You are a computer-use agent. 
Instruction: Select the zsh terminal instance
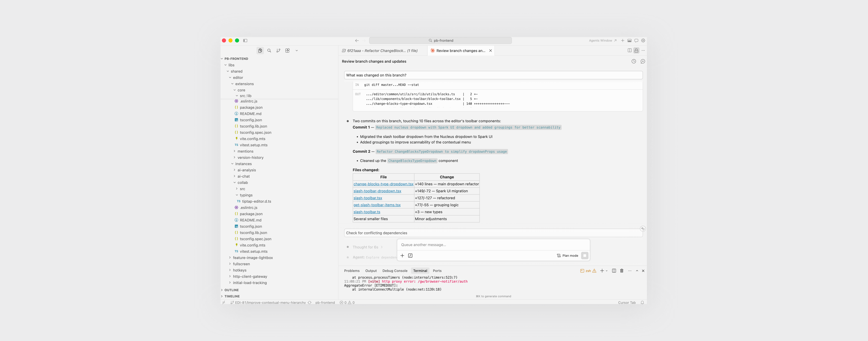coord(588,271)
